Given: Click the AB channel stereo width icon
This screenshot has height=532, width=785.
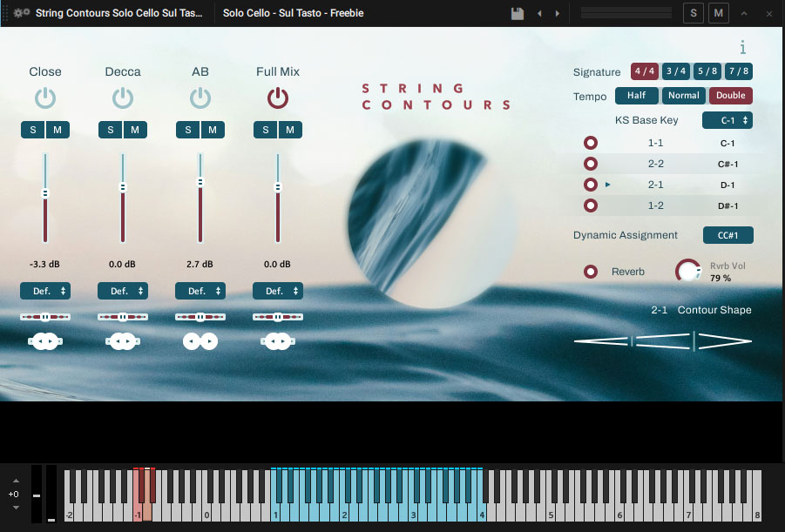Looking at the screenshot, I should (x=200, y=341).
